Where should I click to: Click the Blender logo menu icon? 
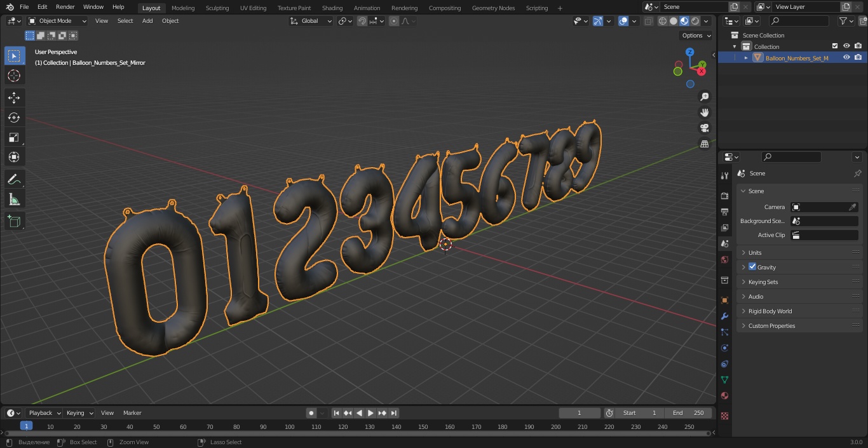click(10, 7)
